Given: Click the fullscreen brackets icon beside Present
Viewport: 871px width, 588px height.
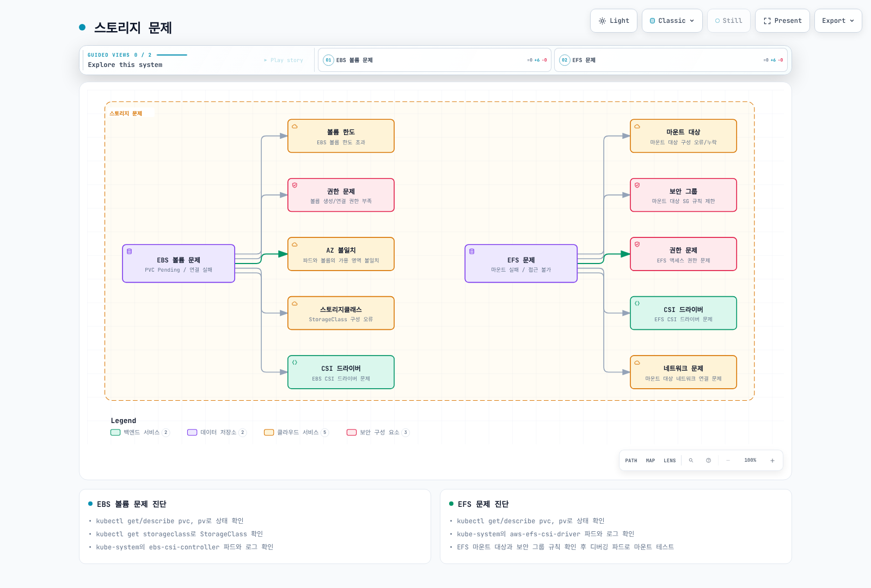Looking at the screenshot, I should tap(767, 21).
